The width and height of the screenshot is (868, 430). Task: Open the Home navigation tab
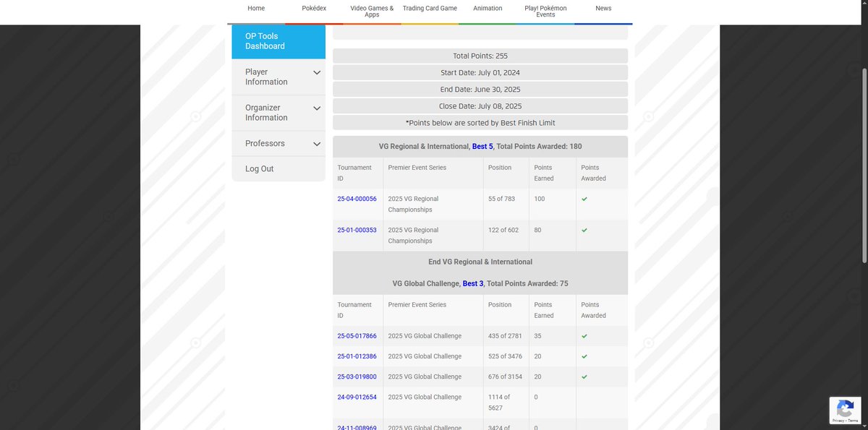click(256, 9)
